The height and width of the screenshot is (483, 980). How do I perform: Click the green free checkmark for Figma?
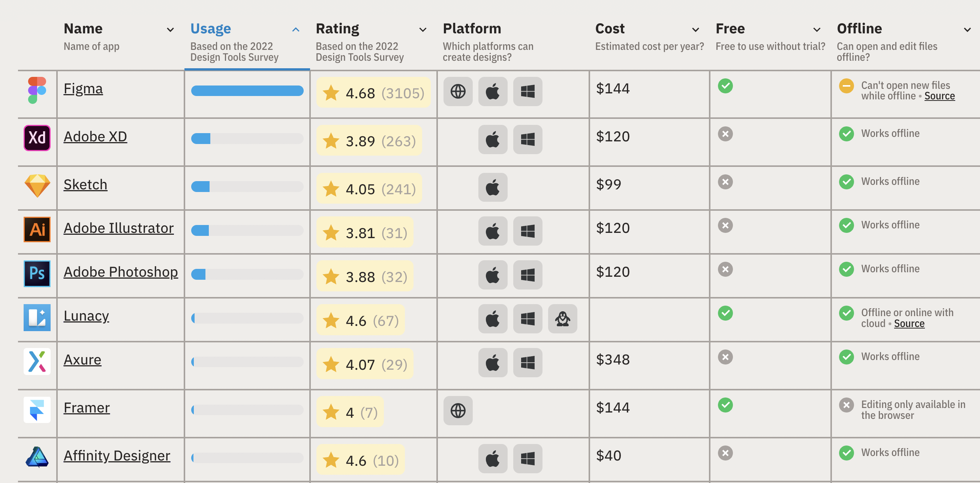725,85
